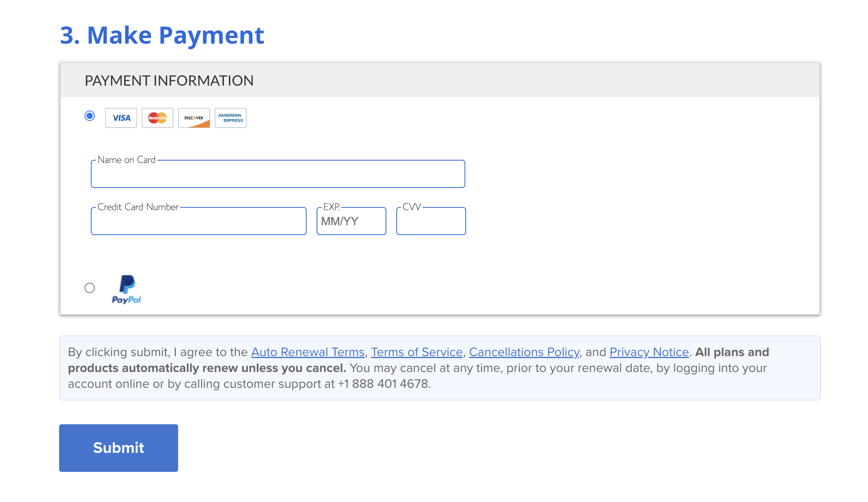
Task: Open the Auto Renewal Terms link
Action: click(308, 352)
